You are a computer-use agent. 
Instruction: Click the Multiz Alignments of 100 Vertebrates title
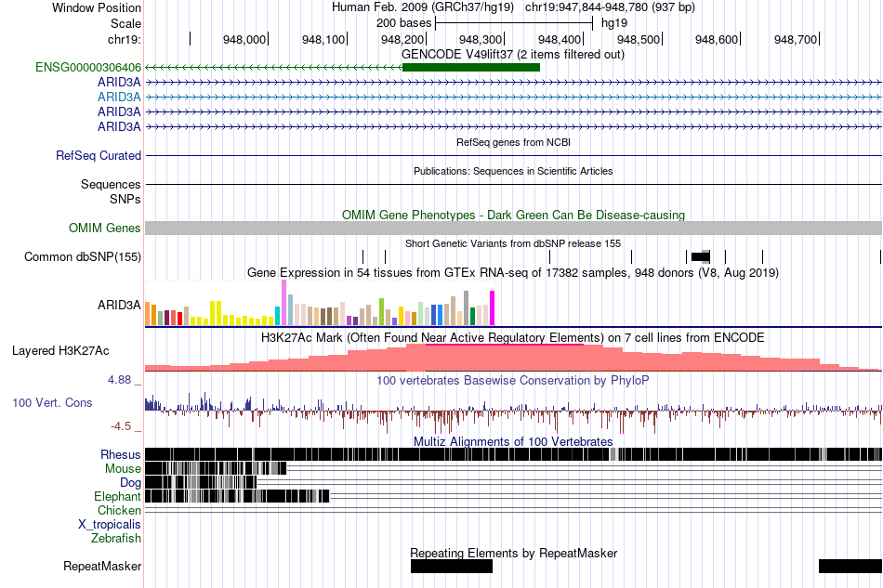[513, 442]
